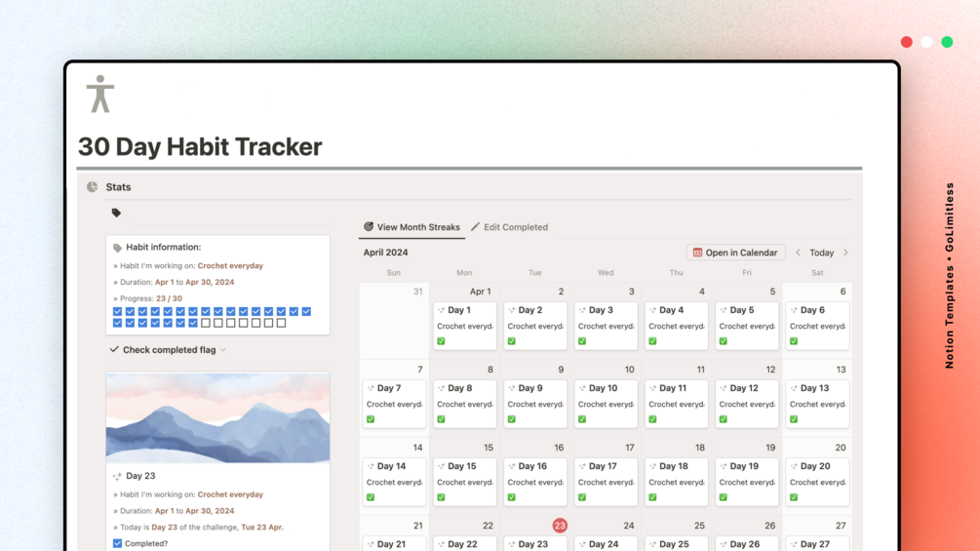Toggle the green checkbox on Day 1
The image size is (980, 551).
[442, 341]
